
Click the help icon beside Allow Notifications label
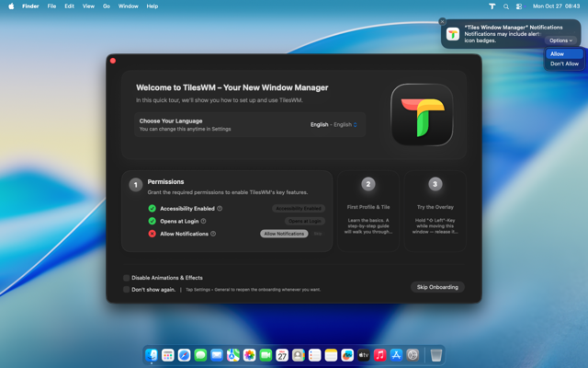tap(213, 234)
